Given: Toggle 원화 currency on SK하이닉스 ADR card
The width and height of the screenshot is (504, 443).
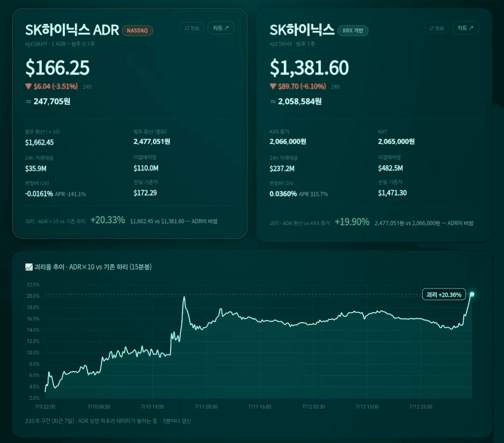Looking at the screenshot, I should pyautogui.click(x=192, y=28).
